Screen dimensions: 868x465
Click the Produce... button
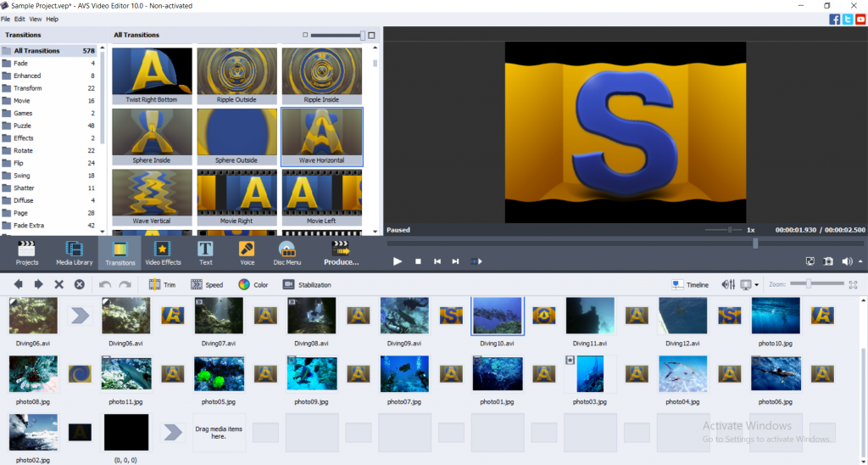coord(341,252)
